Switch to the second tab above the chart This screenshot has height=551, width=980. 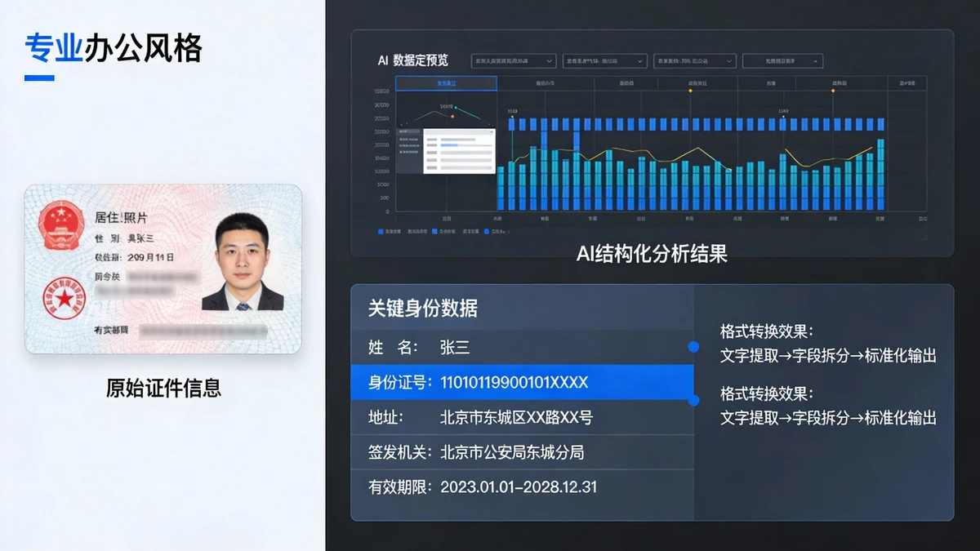point(545,83)
